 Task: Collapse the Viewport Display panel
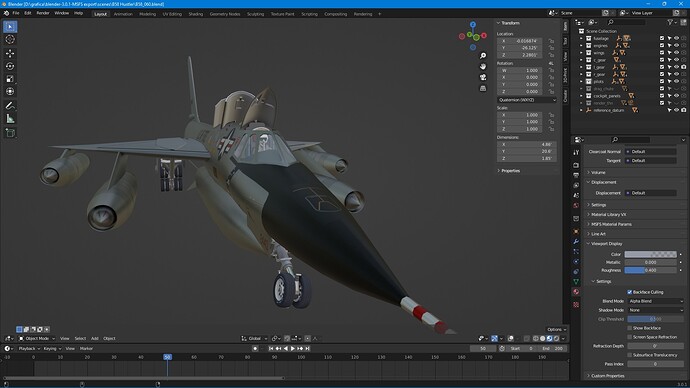(x=606, y=244)
